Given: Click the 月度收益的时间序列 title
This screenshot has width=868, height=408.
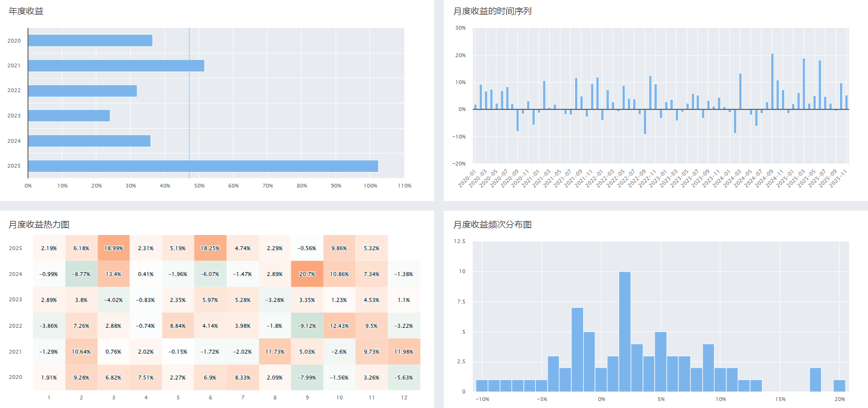Looking at the screenshot, I should 492,11.
